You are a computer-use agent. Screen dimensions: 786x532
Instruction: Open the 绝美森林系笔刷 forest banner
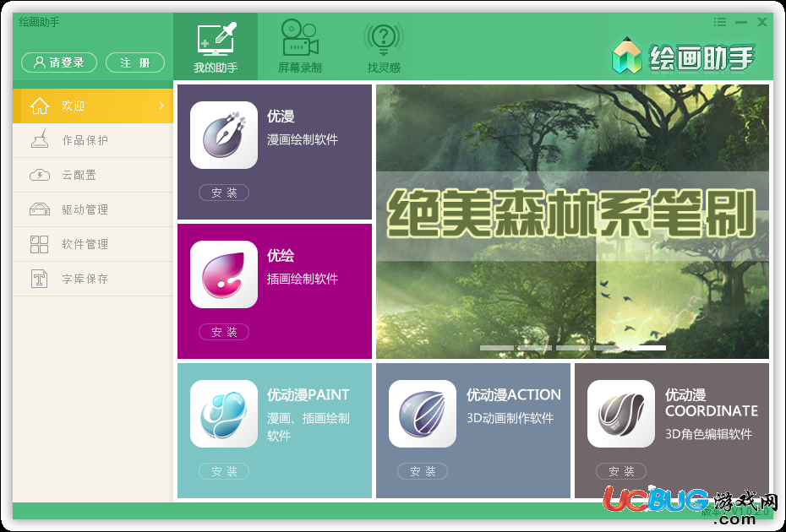pyautogui.click(x=572, y=221)
